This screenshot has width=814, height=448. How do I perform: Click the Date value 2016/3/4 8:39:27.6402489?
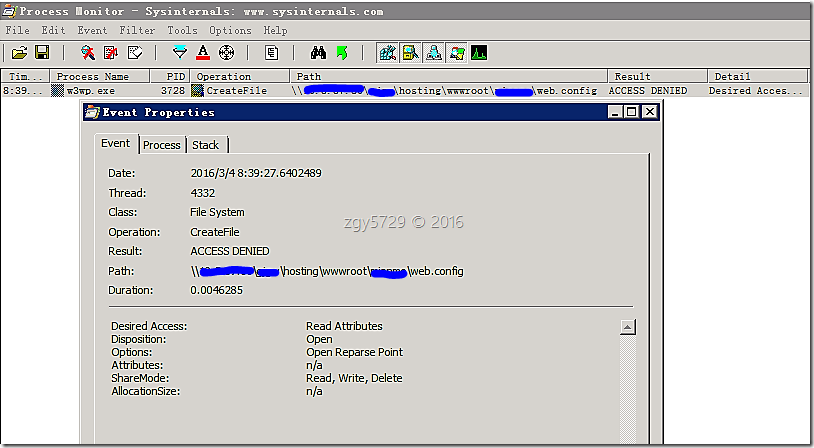[256, 173]
